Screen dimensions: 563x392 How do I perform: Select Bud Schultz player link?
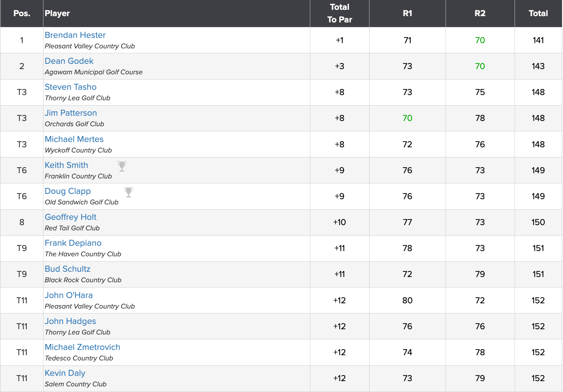tap(67, 269)
